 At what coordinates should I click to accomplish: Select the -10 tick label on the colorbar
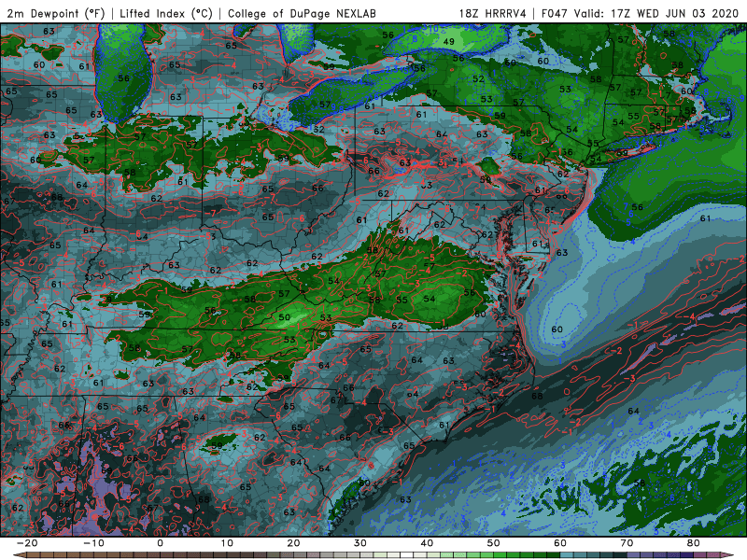click(93, 543)
